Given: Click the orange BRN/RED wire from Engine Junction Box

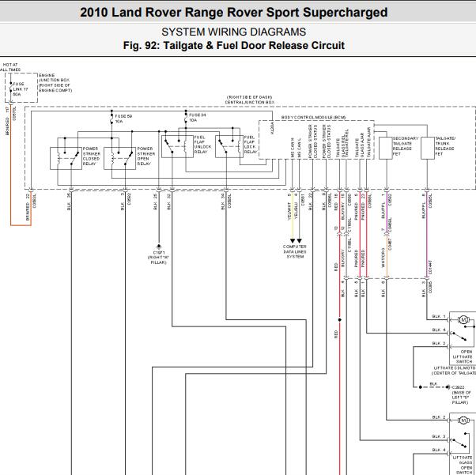Looking at the screenshot, I should click(x=11, y=165).
